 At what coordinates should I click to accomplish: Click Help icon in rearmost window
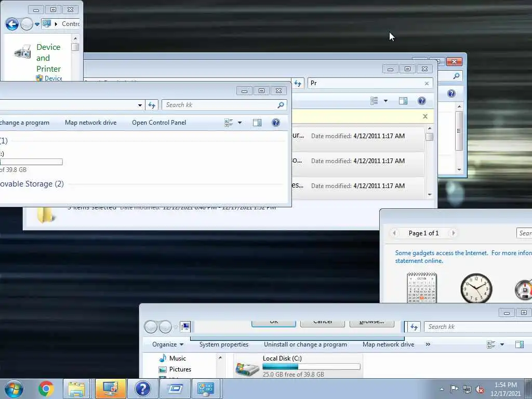pyautogui.click(x=451, y=94)
